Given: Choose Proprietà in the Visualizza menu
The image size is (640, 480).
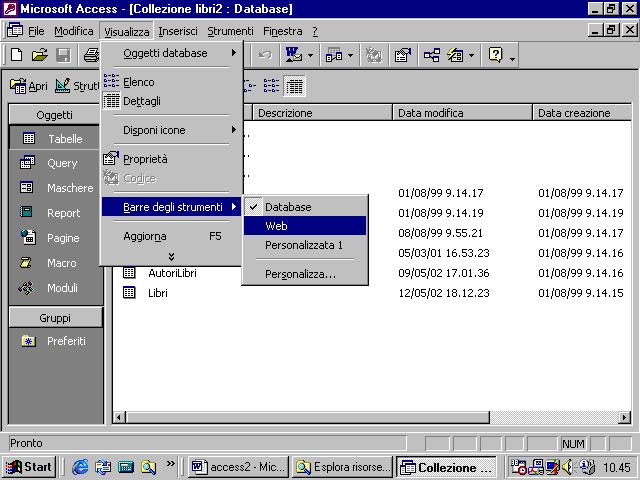Looking at the screenshot, I should pos(171,159).
